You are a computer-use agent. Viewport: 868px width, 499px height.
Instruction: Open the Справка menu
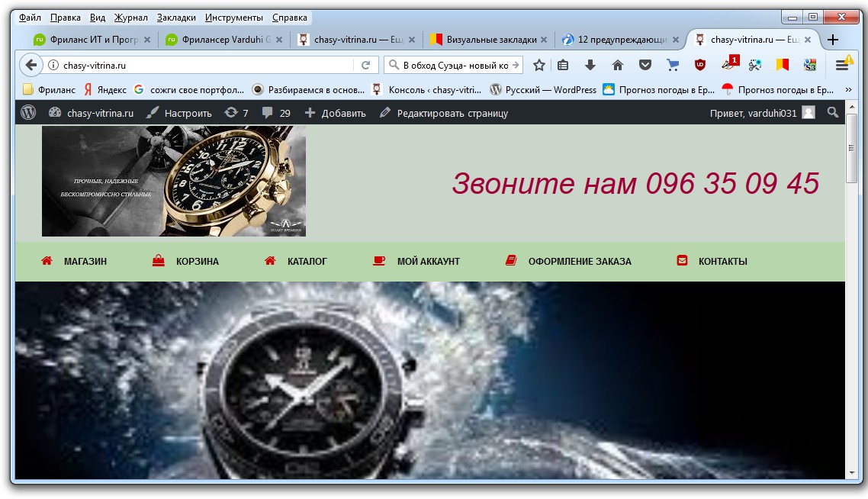point(290,18)
